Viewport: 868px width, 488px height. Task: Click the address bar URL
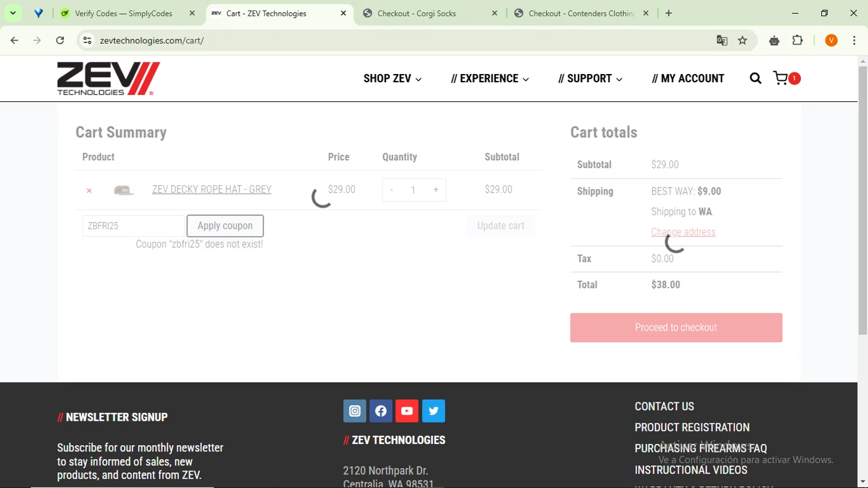(x=152, y=41)
